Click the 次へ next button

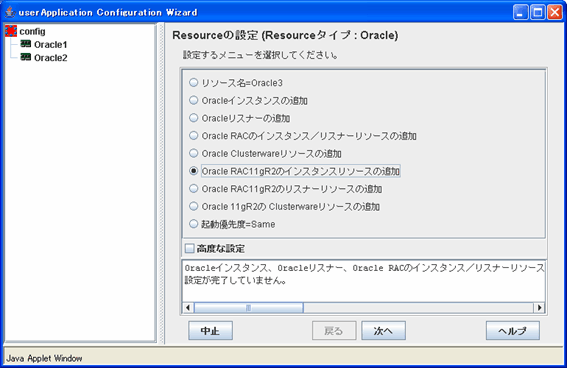click(x=383, y=331)
